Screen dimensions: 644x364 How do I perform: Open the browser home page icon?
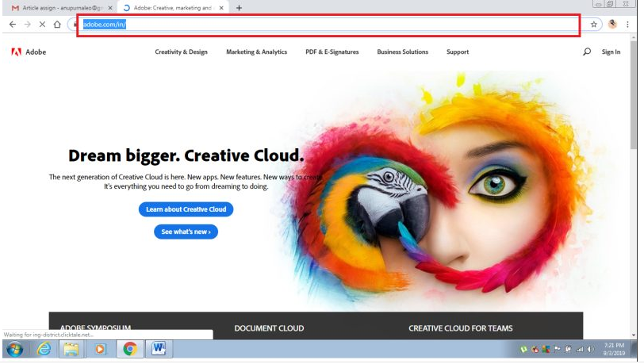pos(57,25)
